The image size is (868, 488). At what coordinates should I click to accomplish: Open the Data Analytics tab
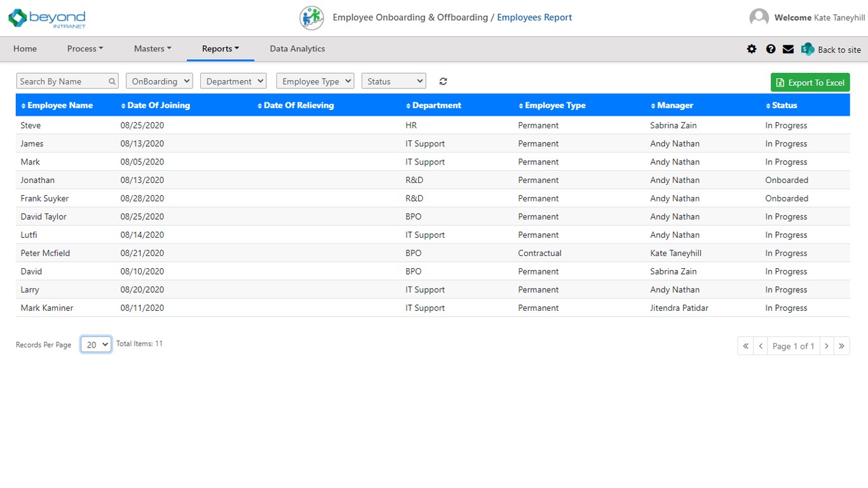pos(297,49)
